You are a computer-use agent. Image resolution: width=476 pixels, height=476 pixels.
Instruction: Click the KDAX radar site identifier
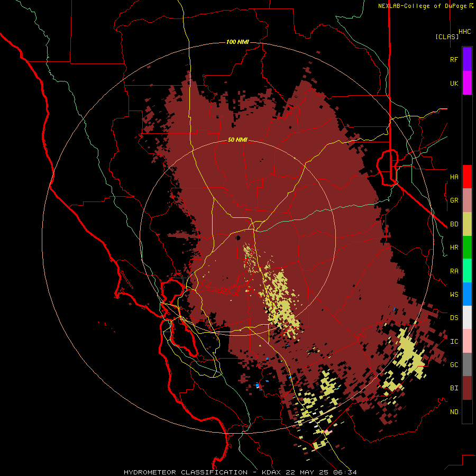click(x=271, y=472)
